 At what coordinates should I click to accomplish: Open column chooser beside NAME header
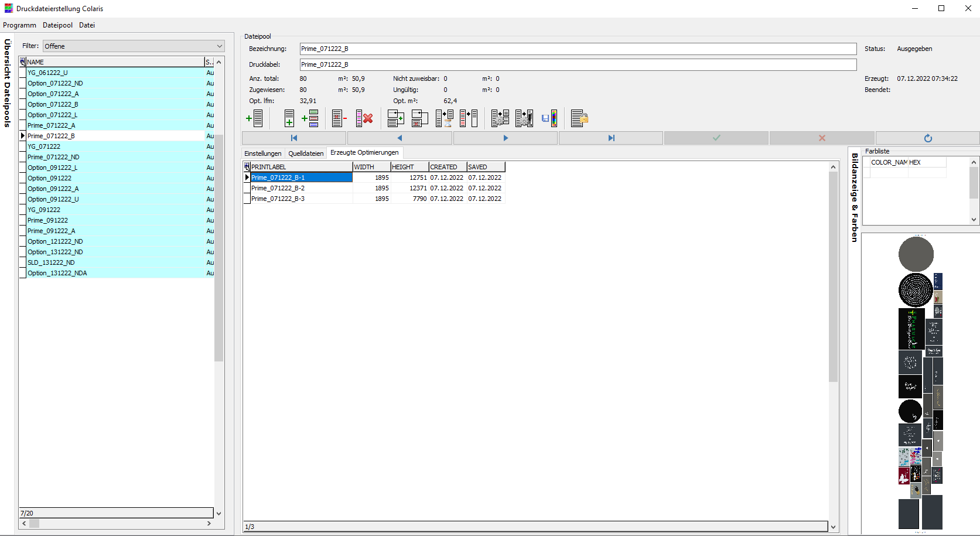[x=22, y=62]
